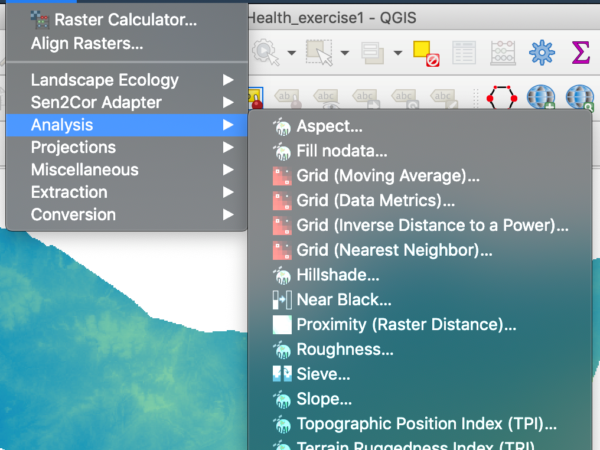Open Topographic Position Index (TPI) tool
600x450 pixels.
click(x=420, y=424)
